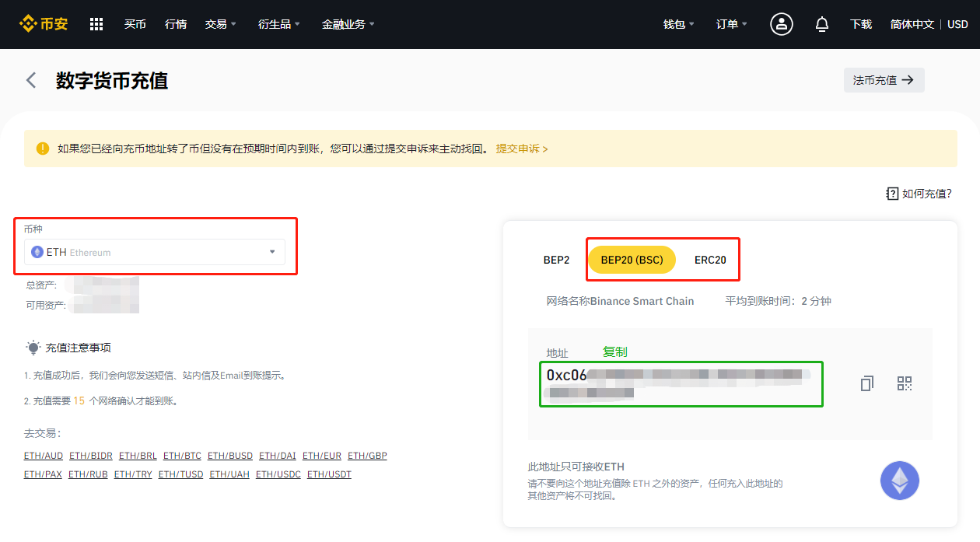Open the 下载 download menu
Image resolution: width=980 pixels, height=542 pixels.
pyautogui.click(x=861, y=24)
